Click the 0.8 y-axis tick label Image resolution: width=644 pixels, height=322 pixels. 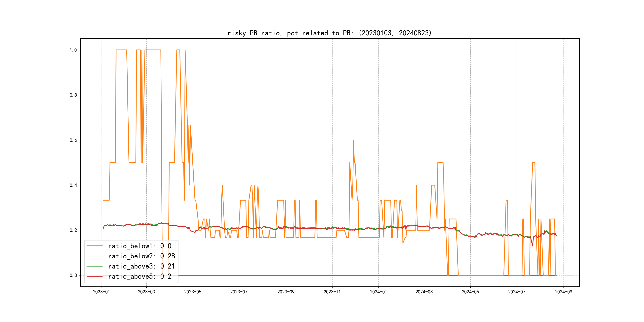tap(73, 95)
